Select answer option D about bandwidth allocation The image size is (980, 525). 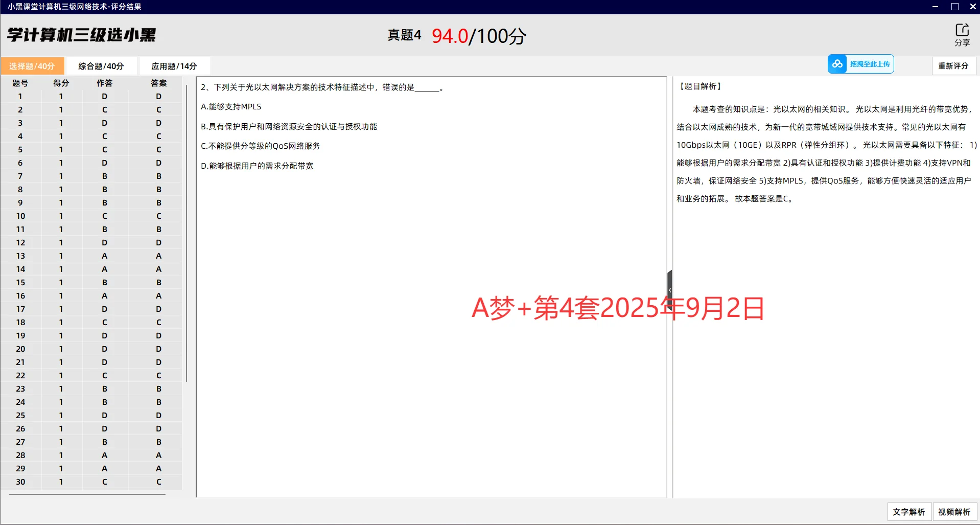[258, 165]
